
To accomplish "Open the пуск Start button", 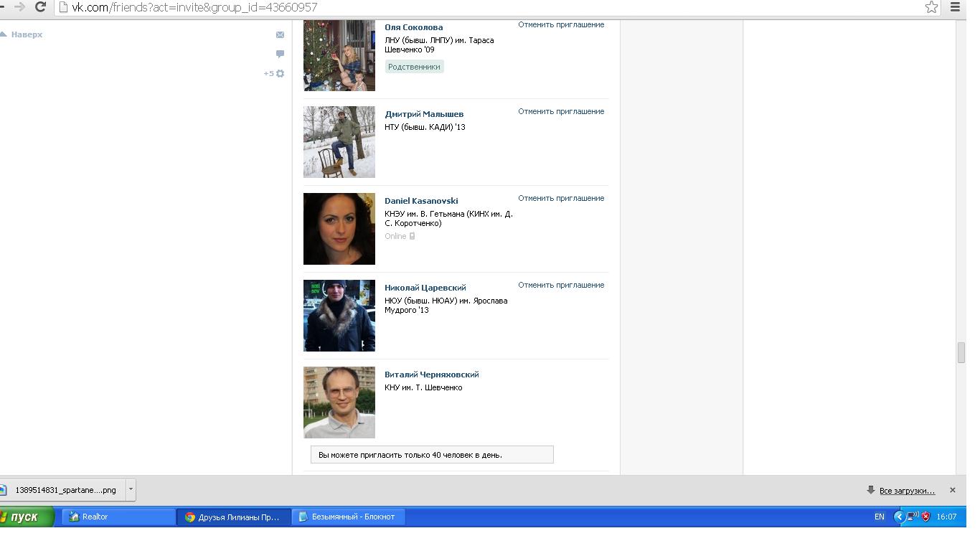I will (x=27, y=517).
